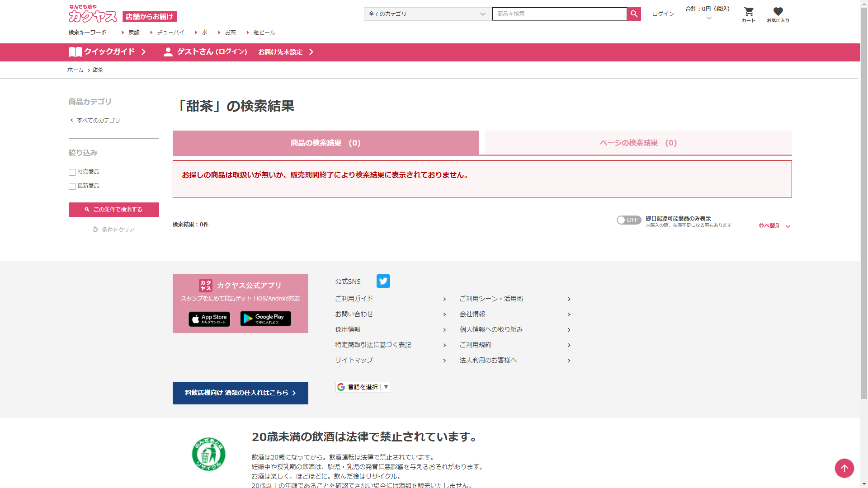Click the Google Play download badge
This screenshot has width=868, height=488.
[x=265, y=319]
